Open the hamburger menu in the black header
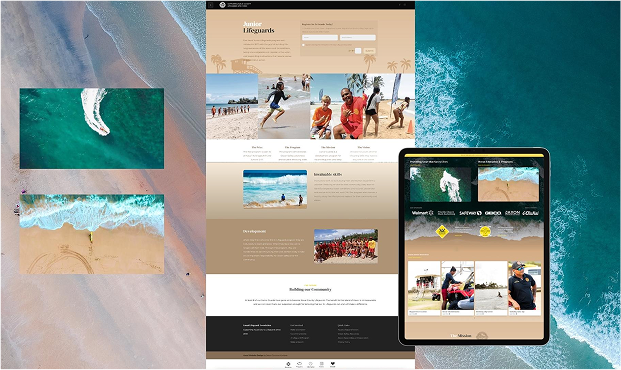This screenshot has height=370, width=621. pos(211,5)
